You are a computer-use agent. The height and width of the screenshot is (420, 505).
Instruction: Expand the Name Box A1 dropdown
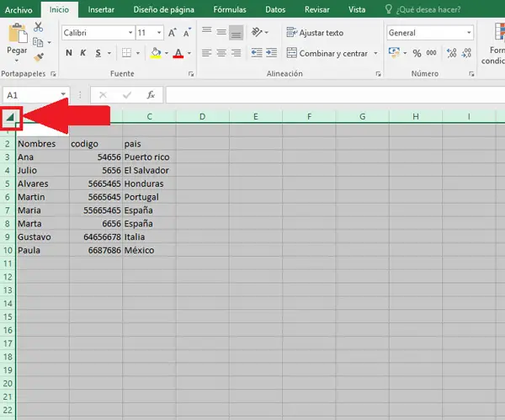(63, 94)
